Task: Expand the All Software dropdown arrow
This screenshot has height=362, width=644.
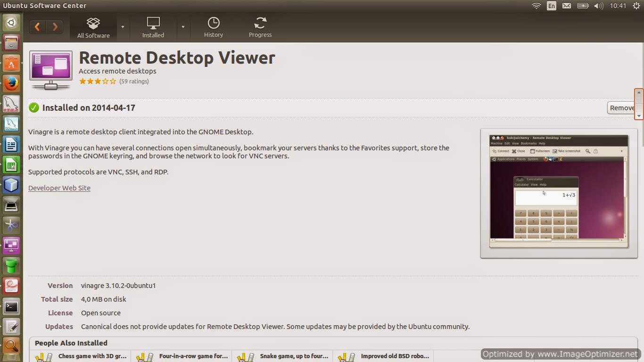Action: (x=123, y=27)
